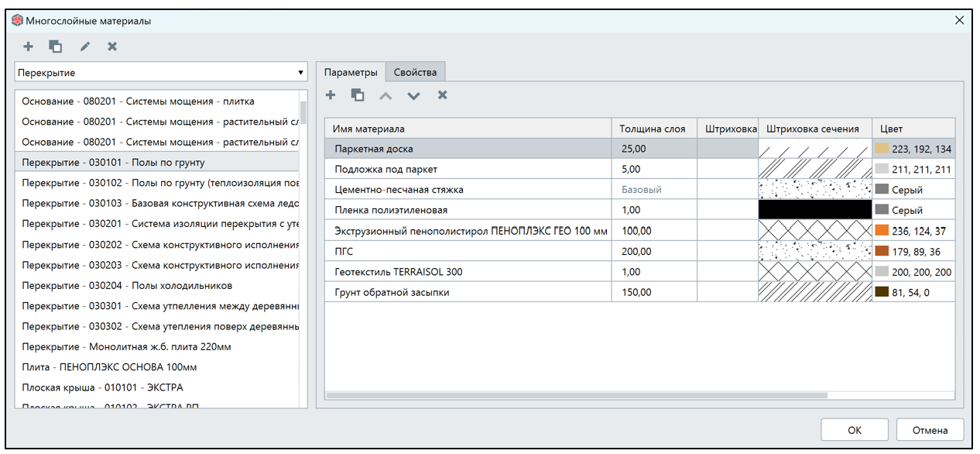980x454 pixels.
Task: Open the color swatch 200, 200, 200 of Геотекстиль
Action: point(882,272)
